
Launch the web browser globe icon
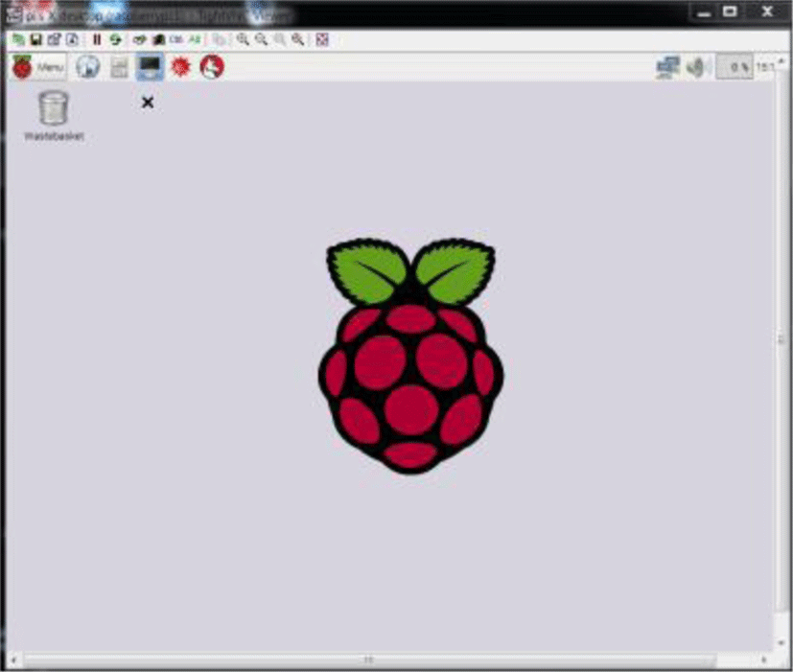88,67
